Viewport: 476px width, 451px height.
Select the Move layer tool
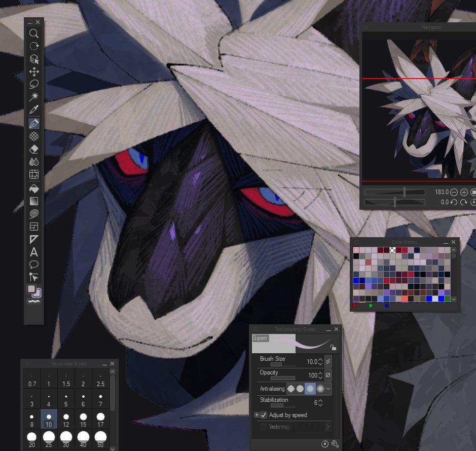coord(33,71)
